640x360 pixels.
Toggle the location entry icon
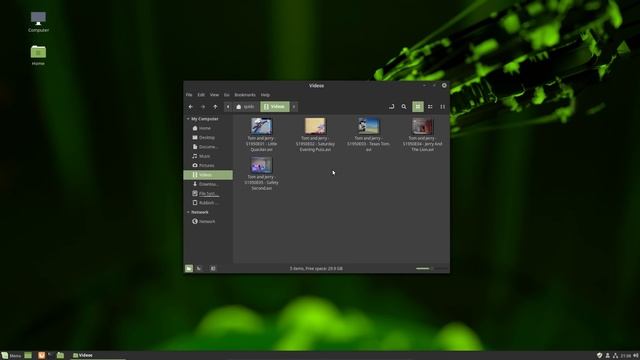(x=391, y=107)
